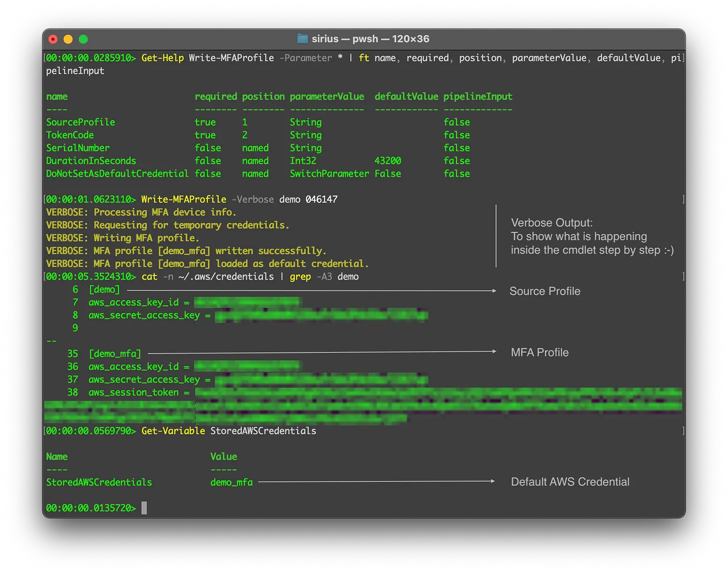Click 'aws_session_token' on line 38
Viewport: 728px width, 574px height.
pos(133,392)
